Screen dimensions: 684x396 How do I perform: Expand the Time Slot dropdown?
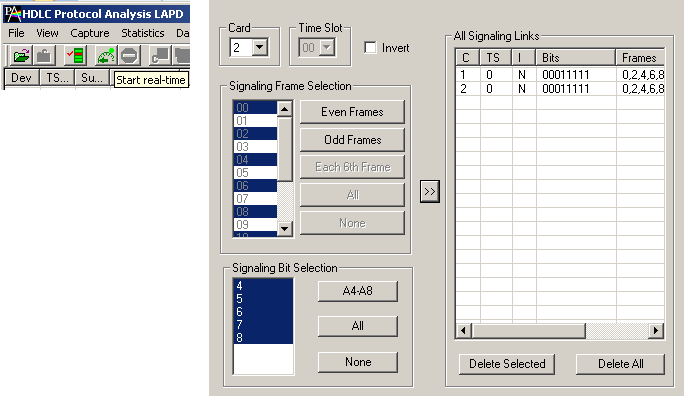(x=327, y=47)
